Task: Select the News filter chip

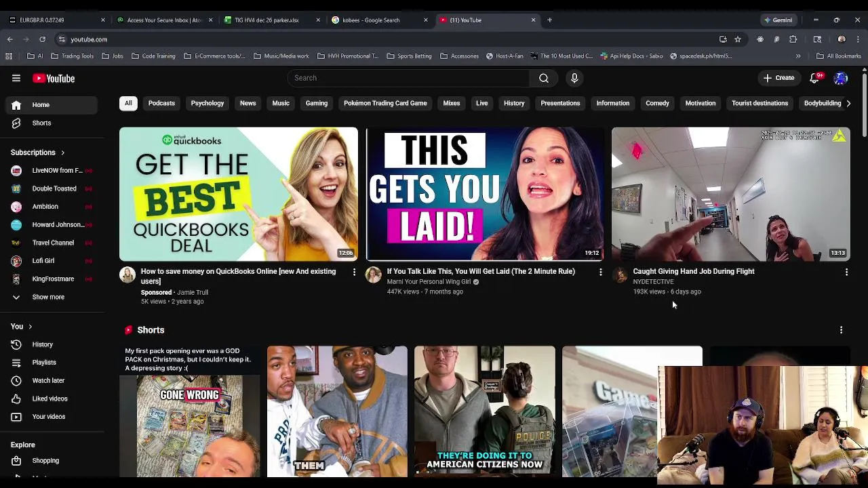Action: pyautogui.click(x=248, y=103)
